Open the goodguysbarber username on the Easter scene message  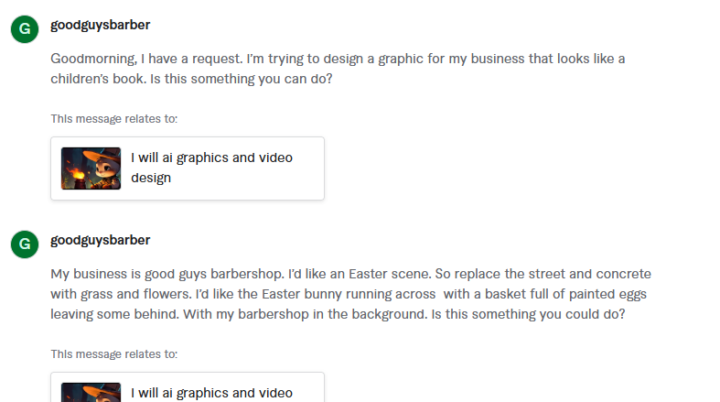pyautogui.click(x=100, y=240)
